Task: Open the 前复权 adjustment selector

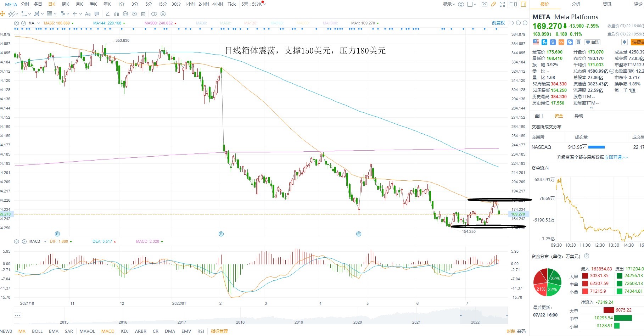Action: tap(498, 23)
